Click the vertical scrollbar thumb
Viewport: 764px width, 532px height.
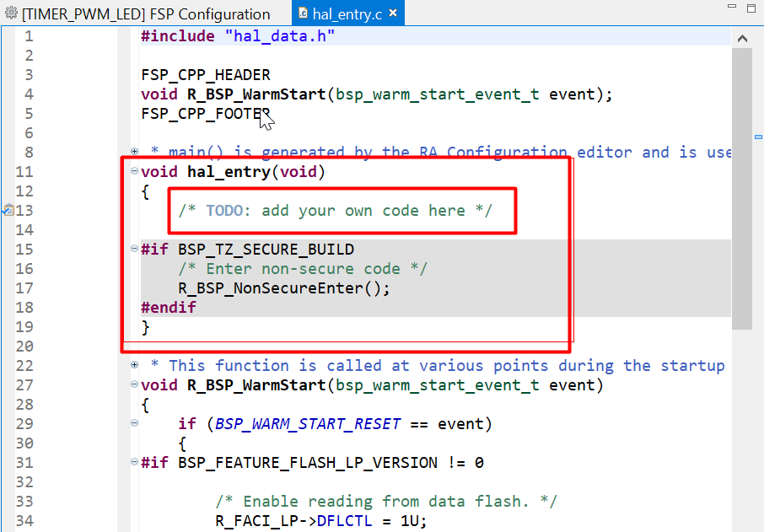pyautogui.click(x=743, y=185)
